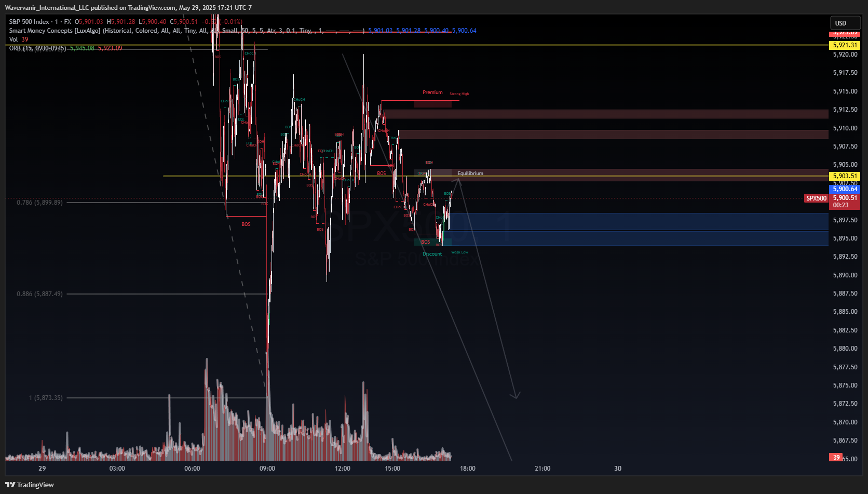Click the TradingView logo at bottom left

[30, 485]
